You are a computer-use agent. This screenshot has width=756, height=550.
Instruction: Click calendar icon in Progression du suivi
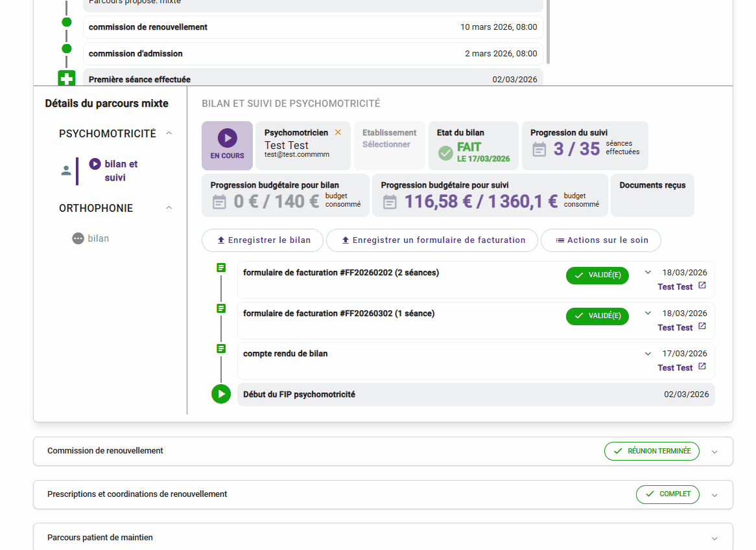click(x=539, y=150)
